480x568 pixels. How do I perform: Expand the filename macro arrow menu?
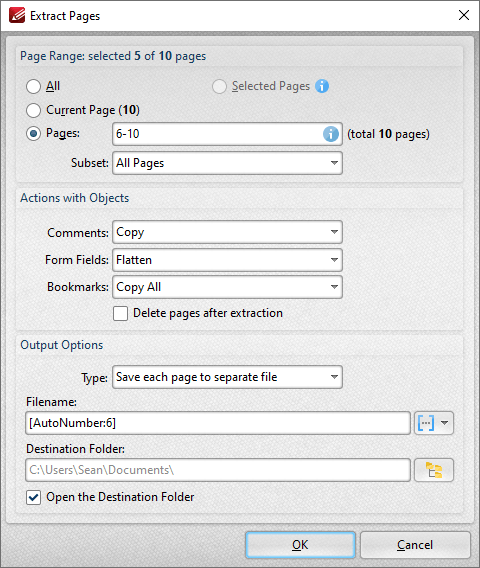coord(445,423)
